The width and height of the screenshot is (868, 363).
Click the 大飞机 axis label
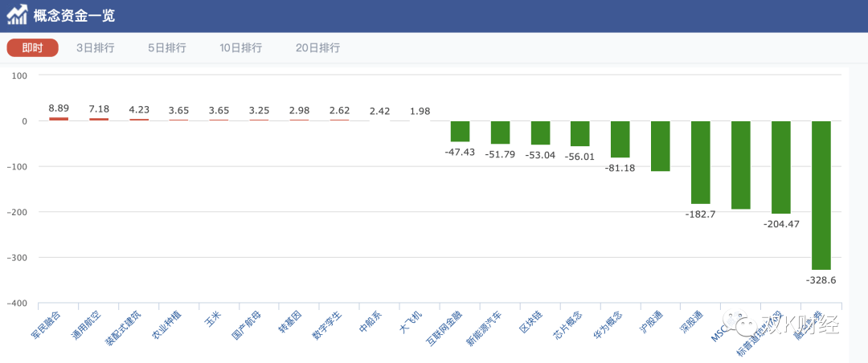pyautogui.click(x=411, y=322)
